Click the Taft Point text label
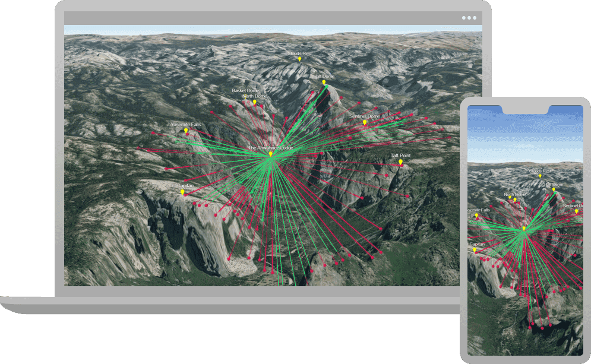Image resolution: width=591 pixels, height=364 pixels. [x=400, y=156]
